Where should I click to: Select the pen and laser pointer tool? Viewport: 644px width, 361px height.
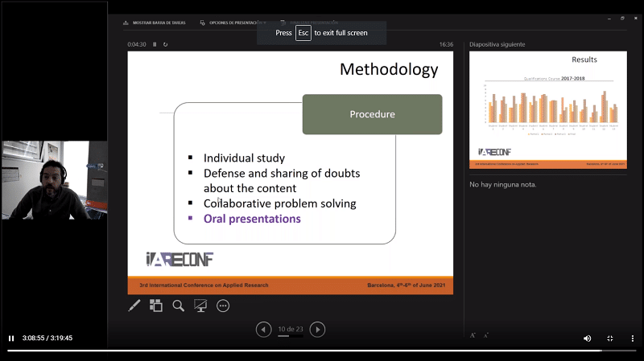(x=134, y=306)
